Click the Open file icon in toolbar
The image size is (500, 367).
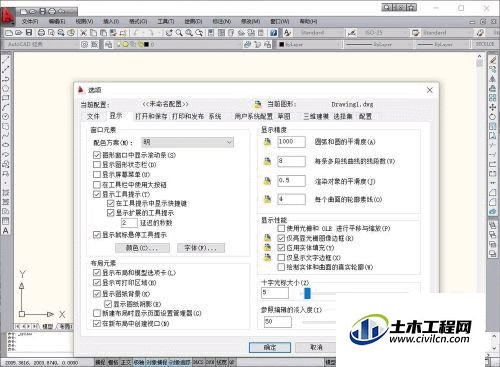coord(19,33)
